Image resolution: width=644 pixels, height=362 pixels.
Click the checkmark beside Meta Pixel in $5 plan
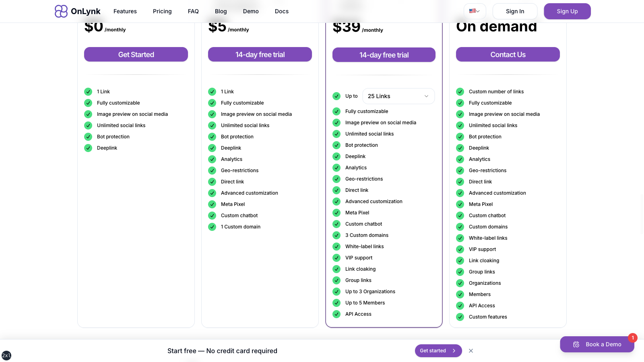coord(212,204)
